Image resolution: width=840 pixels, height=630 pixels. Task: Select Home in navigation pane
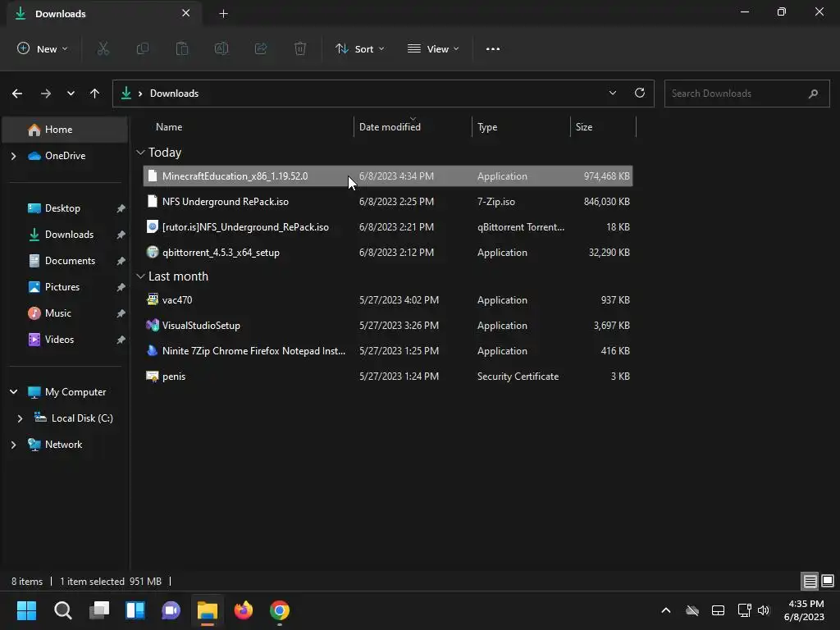click(65, 130)
